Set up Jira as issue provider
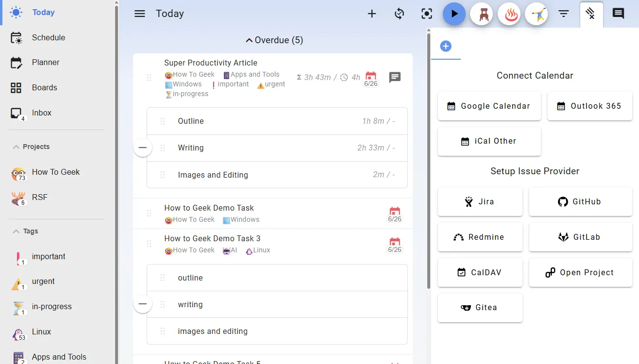 pos(480,201)
